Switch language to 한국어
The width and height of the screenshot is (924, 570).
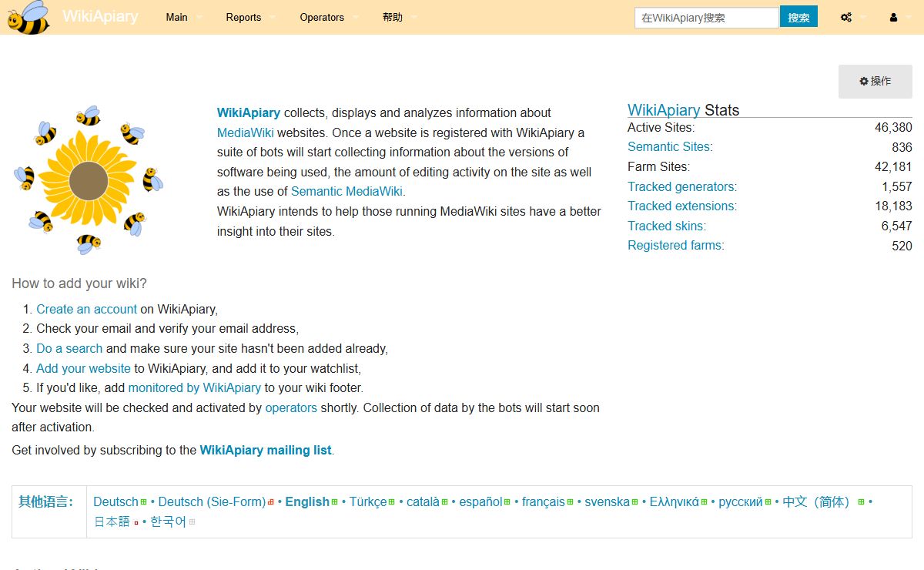click(x=169, y=521)
